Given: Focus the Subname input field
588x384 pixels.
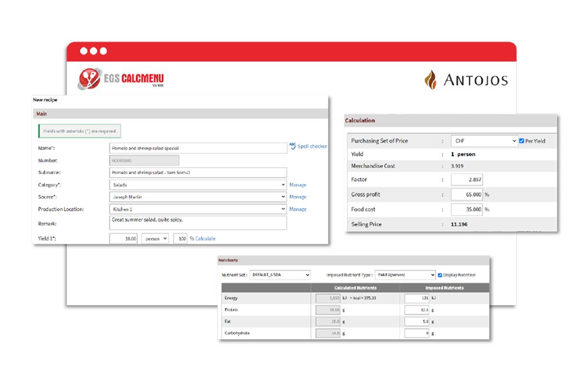Looking at the screenshot, I should click(198, 173).
